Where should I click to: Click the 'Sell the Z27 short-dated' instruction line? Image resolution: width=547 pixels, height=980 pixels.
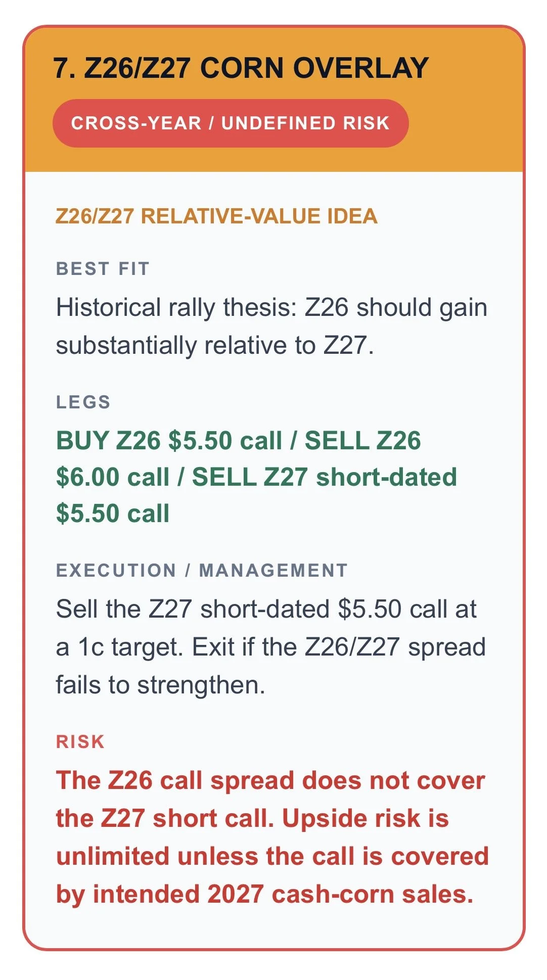[x=266, y=609]
